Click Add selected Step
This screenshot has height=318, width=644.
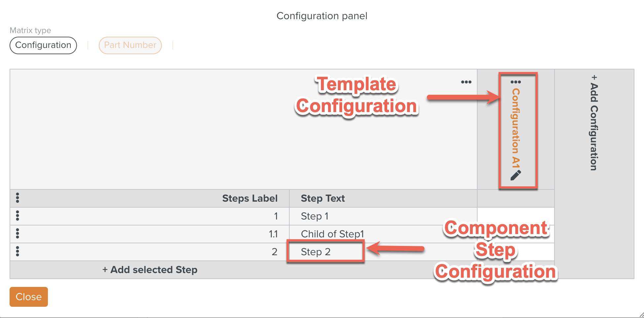(x=150, y=270)
